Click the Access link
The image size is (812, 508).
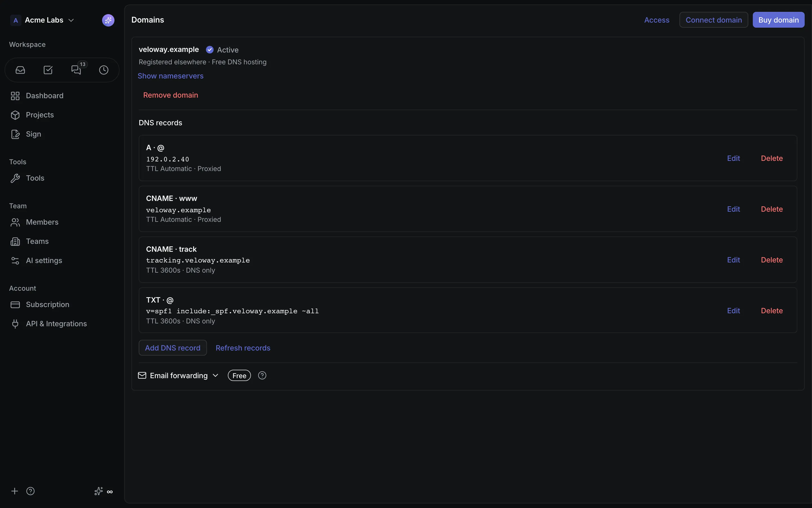point(657,20)
